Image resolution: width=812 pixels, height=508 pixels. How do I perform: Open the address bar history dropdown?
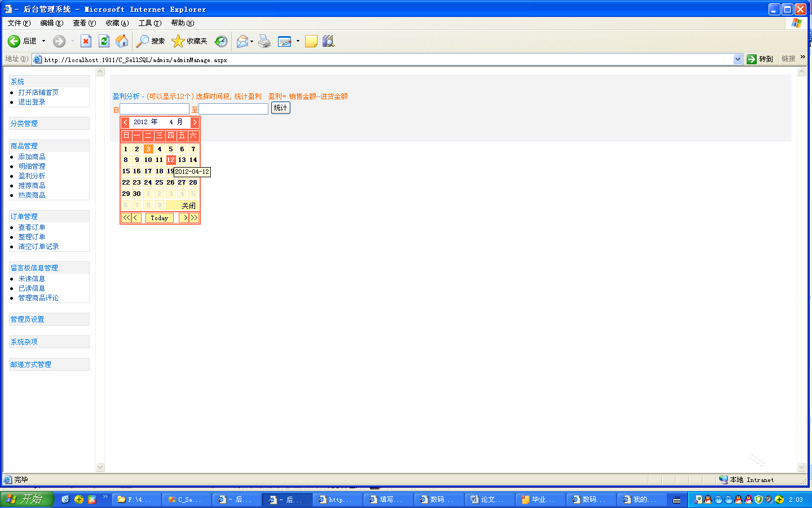pos(739,59)
